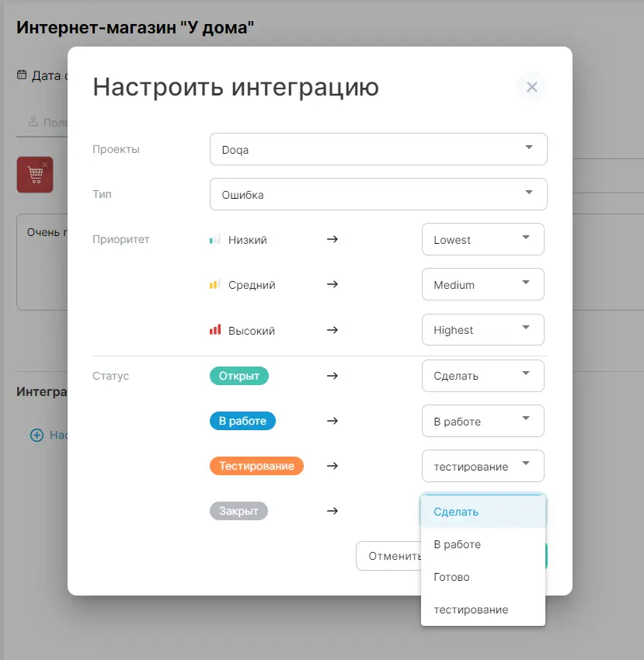The height and width of the screenshot is (660, 644).
Task: Open the Ошибка type dropdown
Action: 378,193
